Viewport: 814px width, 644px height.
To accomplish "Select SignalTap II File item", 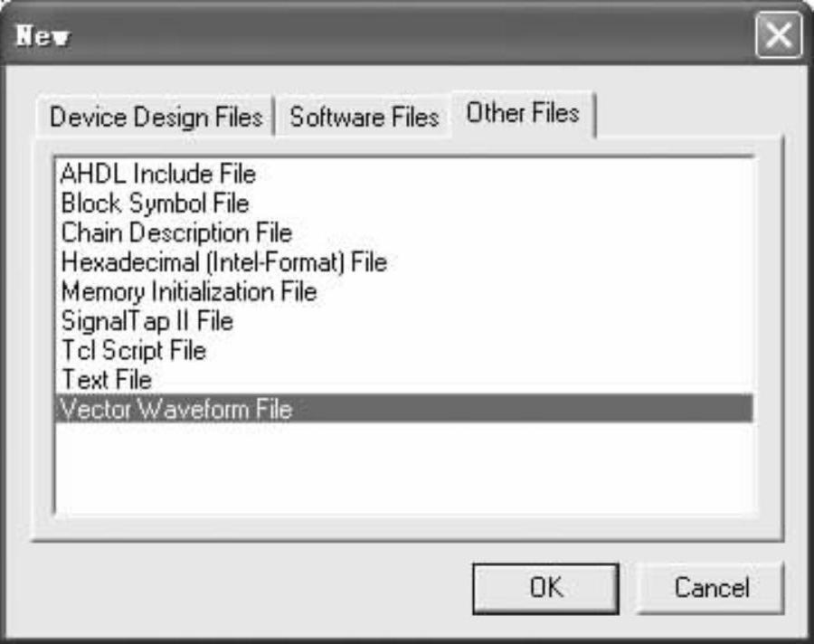I will pos(147,321).
